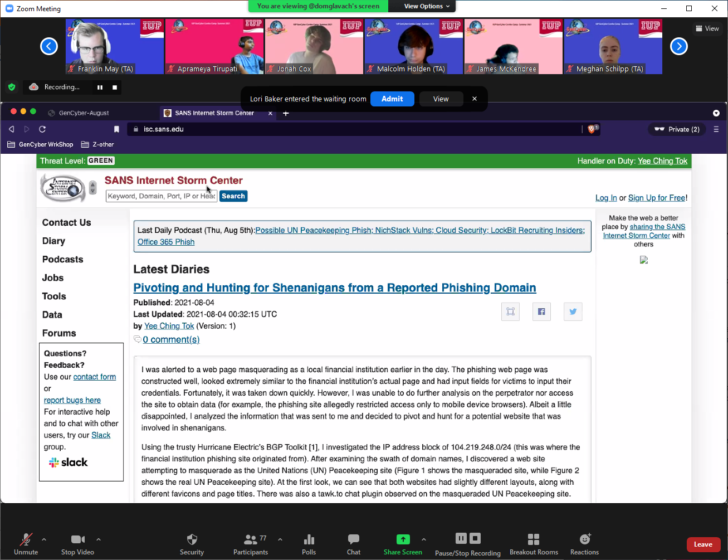This screenshot has width=728, height=560.
Task: Click the green encryption shield icon
Action: (12, 87)
